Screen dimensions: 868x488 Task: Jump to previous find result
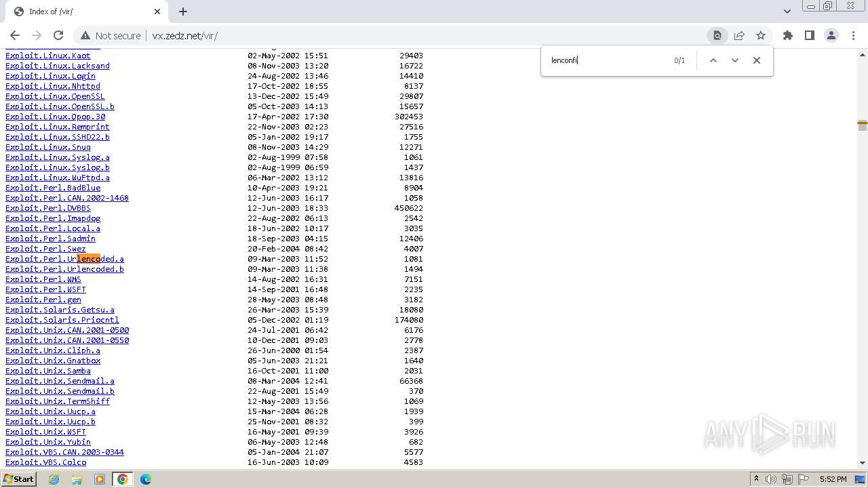pos(713,60)
